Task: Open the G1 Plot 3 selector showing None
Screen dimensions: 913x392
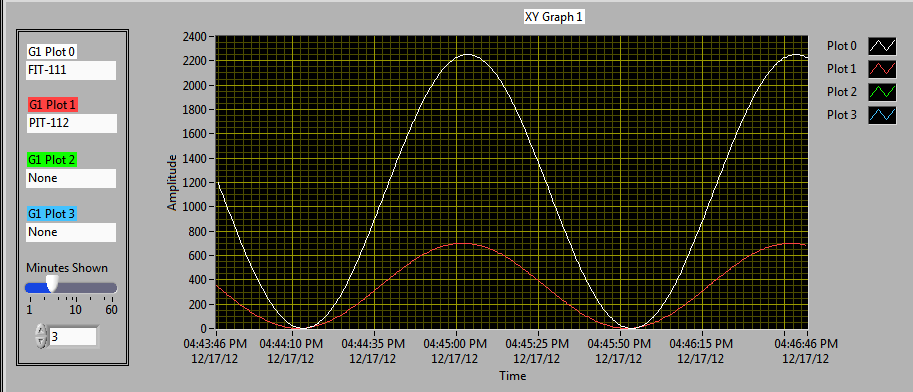Action: 71,232
